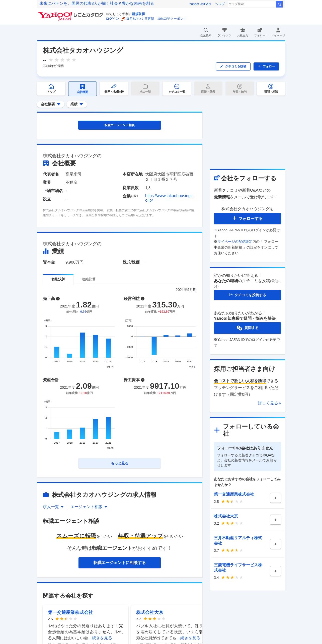Open the 企業検索 company search icon
This screenshot has width=322, height=644.
206,32
